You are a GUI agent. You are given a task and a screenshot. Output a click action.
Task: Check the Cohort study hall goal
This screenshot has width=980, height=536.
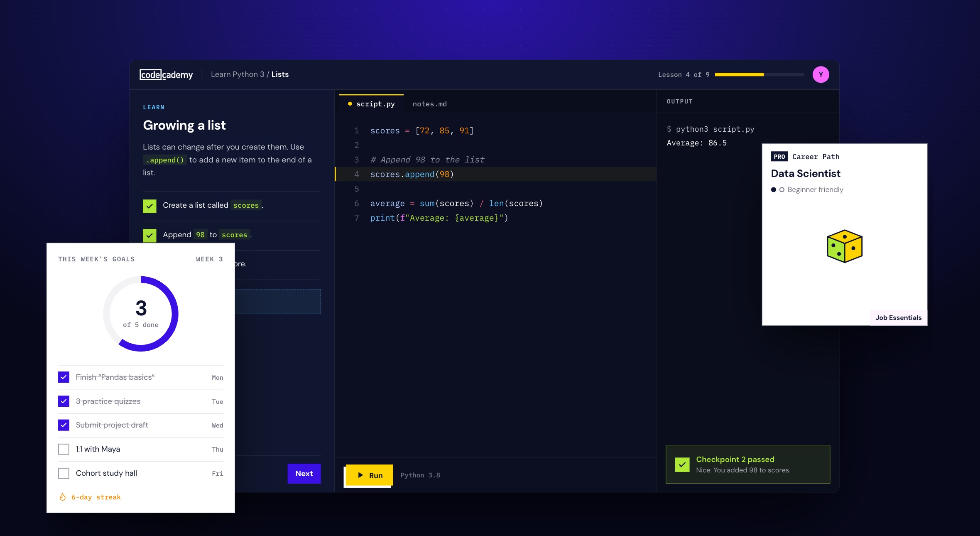[x=64, y=473]
